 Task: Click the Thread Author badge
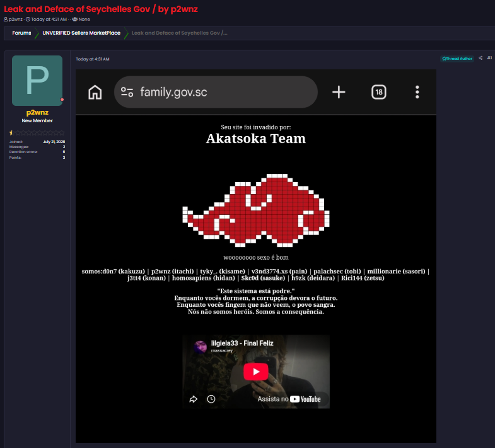click(x=457, y=59)
